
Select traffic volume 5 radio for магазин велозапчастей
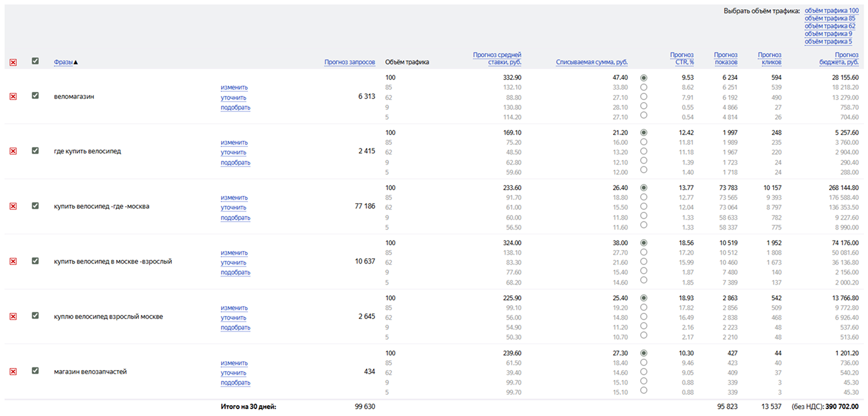(643, 390)
